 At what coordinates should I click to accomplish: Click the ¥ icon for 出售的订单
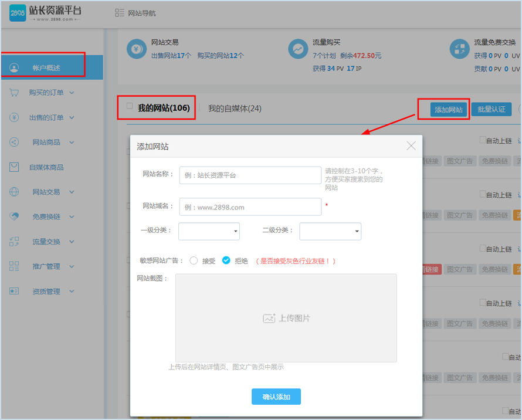pyautogui.click(x=13, y=117)
